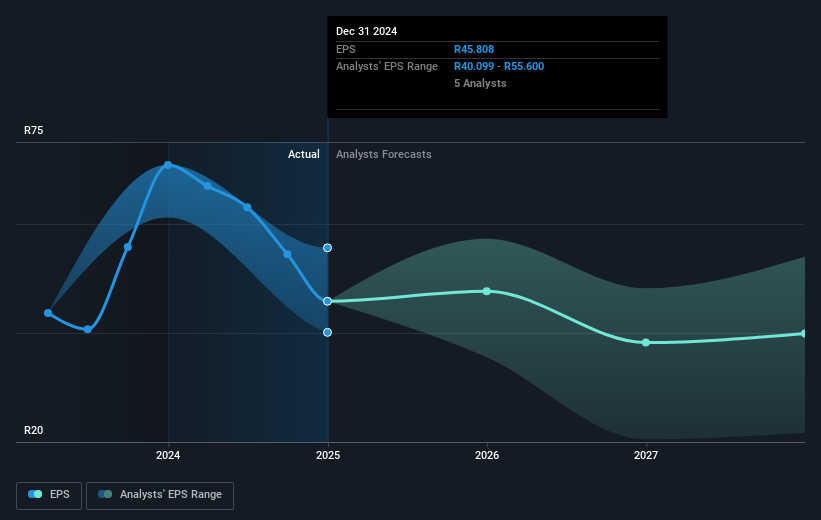Click the Dec 31 2024 tooltip date
This screenshot has height=520, width=821.
[367, 31]
